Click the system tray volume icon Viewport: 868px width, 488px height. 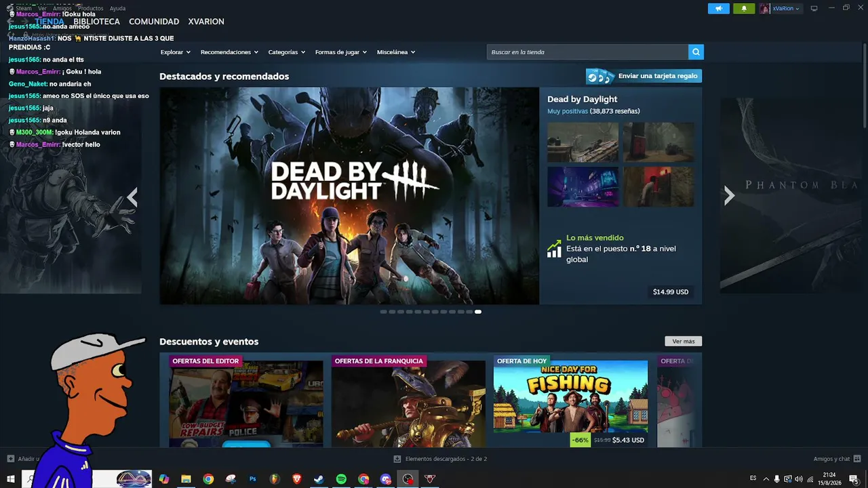798,479
